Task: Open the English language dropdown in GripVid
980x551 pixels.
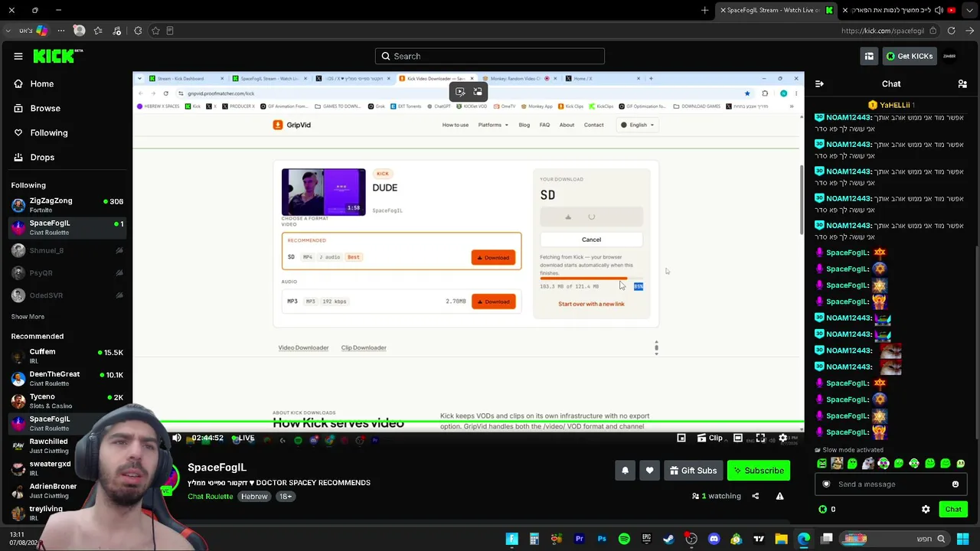Action: click(x=637, y=125)
